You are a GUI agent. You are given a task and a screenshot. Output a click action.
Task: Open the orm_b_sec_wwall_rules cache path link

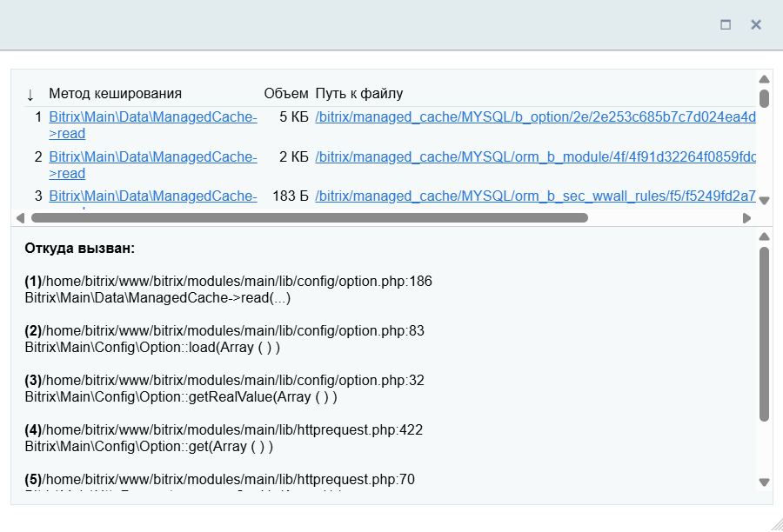pos(535,196)
